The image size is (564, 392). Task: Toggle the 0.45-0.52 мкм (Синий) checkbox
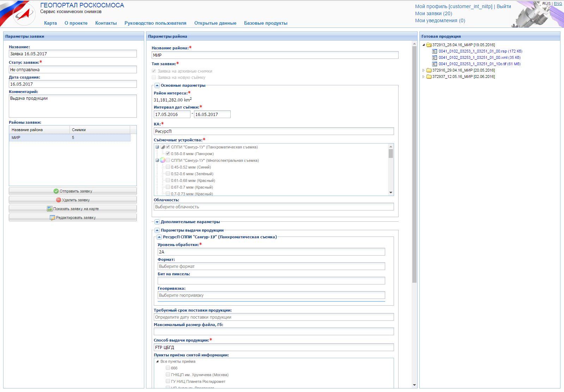point(168,167)
